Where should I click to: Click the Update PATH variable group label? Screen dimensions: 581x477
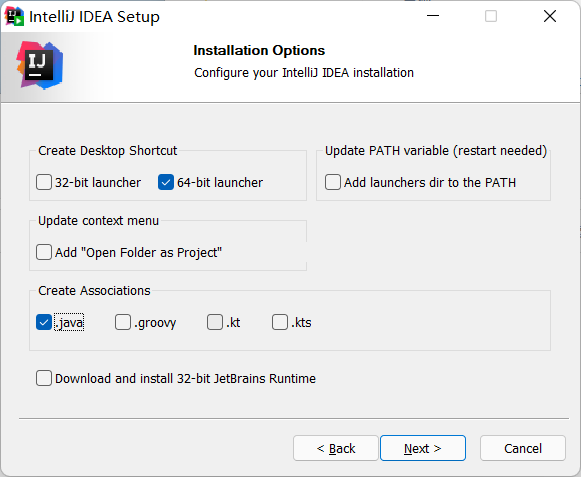[436, 151]
